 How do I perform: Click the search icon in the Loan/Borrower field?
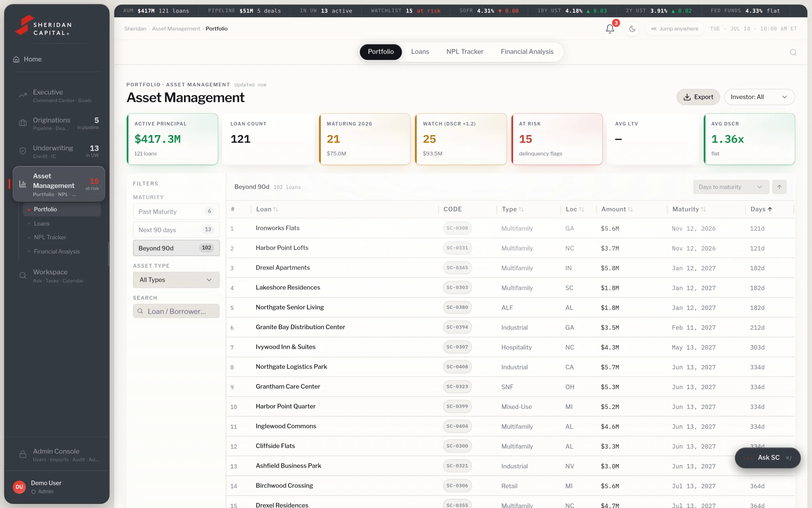[140, 311]
